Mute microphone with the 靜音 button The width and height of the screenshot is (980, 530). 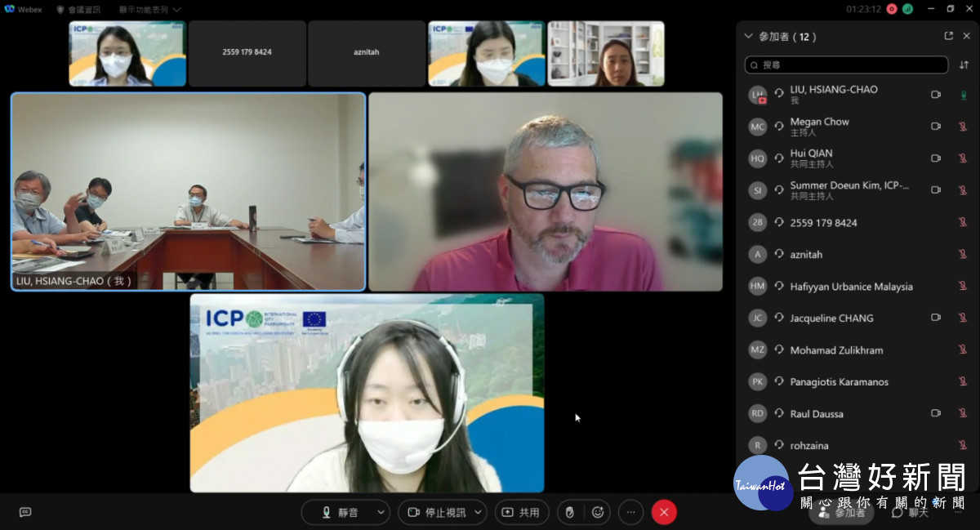tap(338, 512)
